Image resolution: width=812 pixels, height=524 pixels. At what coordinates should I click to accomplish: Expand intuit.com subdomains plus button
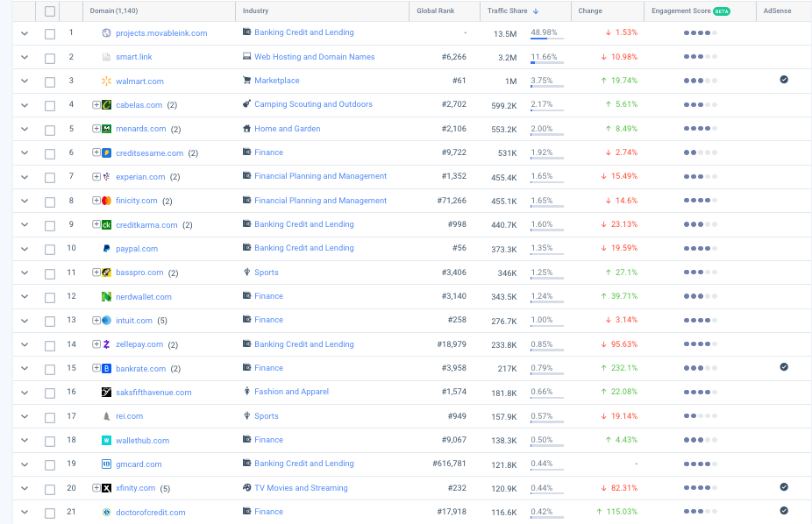[x=96, y=320]
